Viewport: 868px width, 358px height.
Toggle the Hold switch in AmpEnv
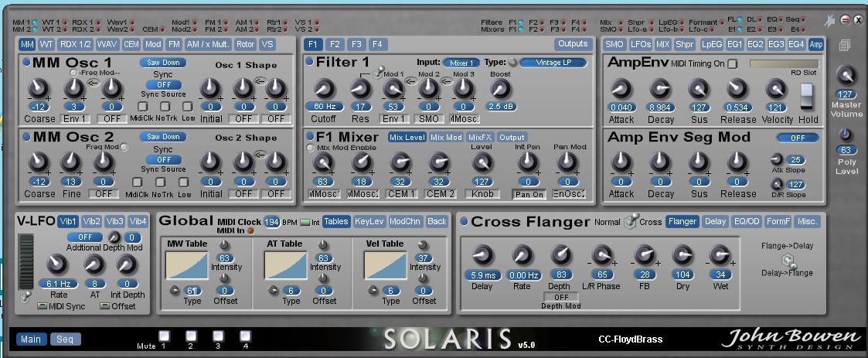(806, 96)
